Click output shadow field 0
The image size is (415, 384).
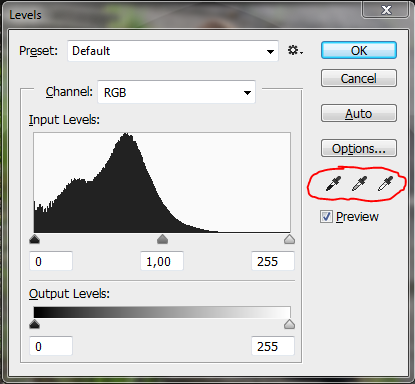51,346
